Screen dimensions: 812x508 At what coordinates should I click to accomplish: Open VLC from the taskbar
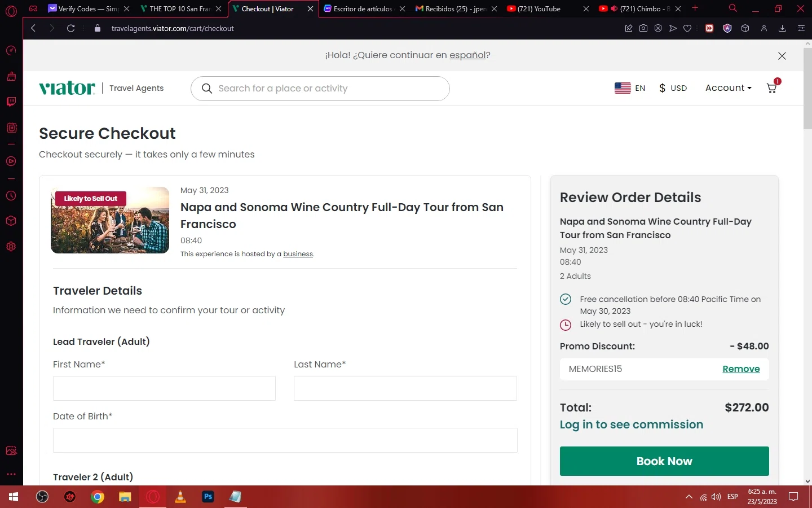coord(180,497)
